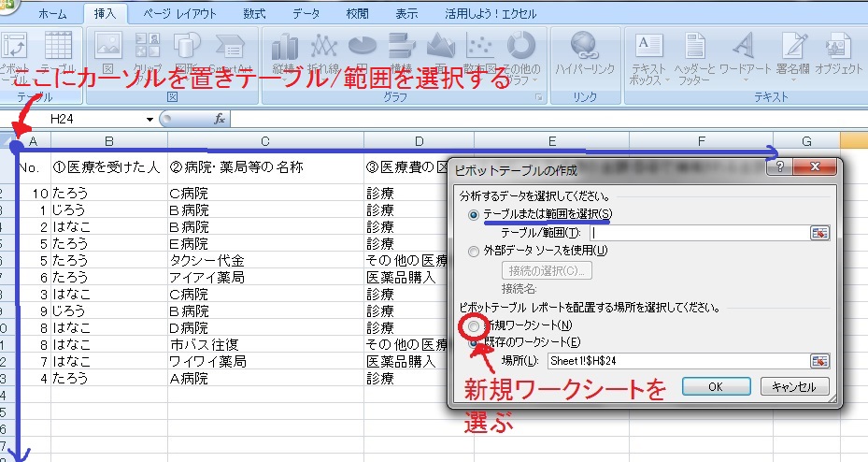Select the ①医療を受けた人 header cell
Screen dimensions: 868x462
click(x=109, y=166)
